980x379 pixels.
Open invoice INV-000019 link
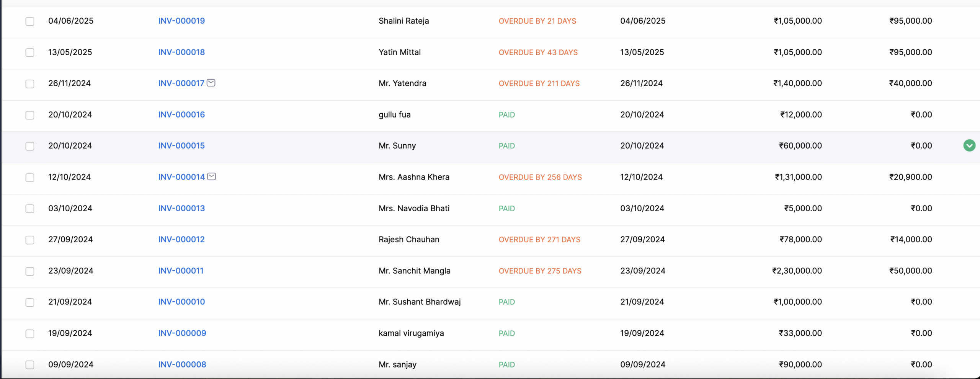tap(181, 21)
